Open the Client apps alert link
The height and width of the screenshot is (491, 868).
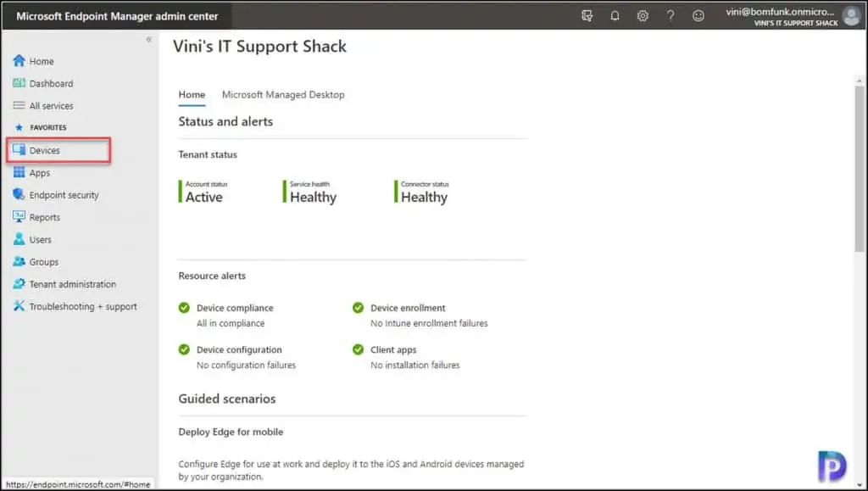click(393, 349)
